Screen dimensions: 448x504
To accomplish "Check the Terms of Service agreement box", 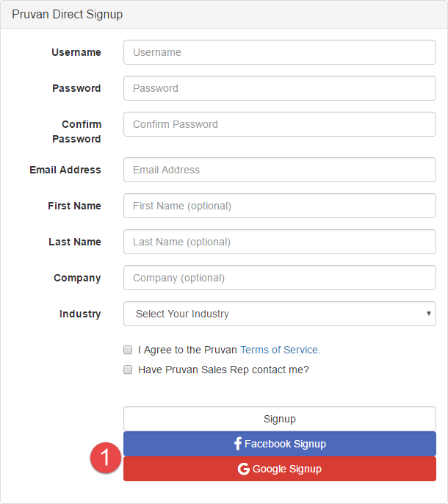I will [x=128, y=350].
